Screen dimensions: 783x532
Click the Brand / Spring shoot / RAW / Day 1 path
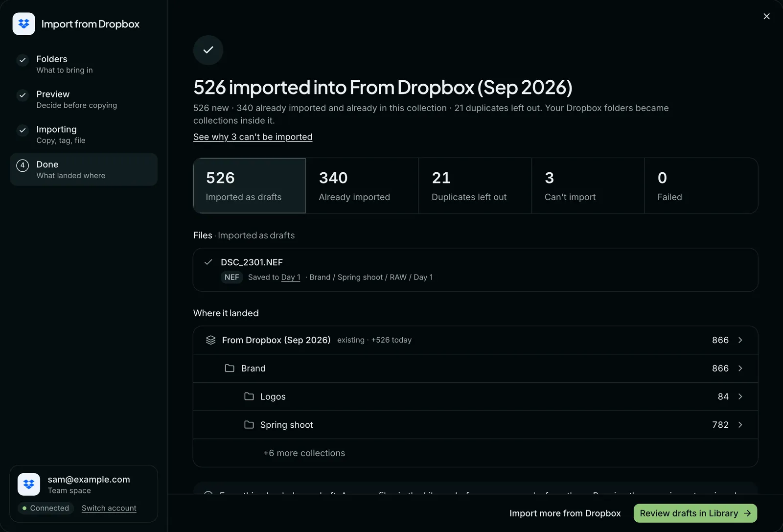pos(371,278)
